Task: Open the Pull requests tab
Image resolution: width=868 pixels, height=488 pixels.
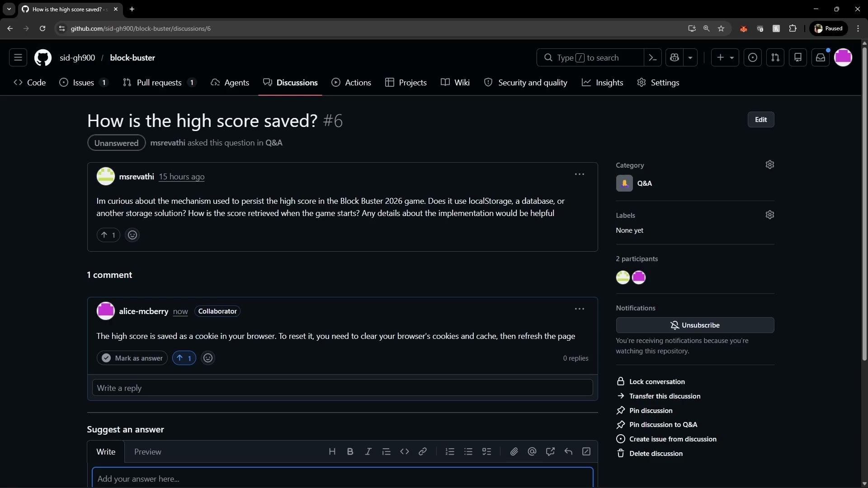Action: [160, 83]
